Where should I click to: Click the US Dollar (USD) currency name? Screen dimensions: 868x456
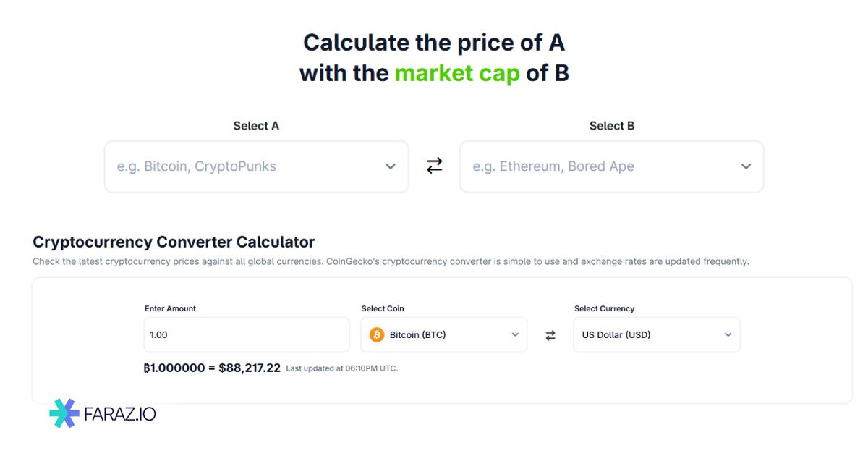pos(616,335)
